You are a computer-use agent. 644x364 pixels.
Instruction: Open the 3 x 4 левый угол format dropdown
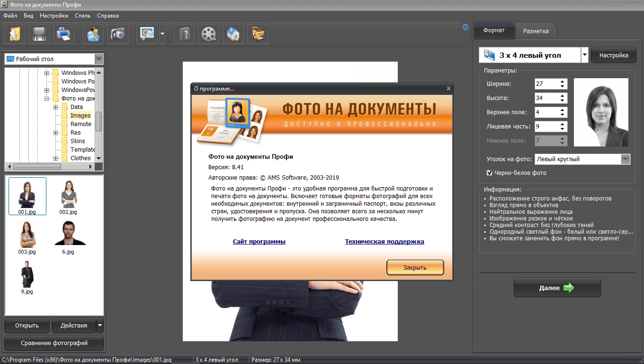[585, 55]
